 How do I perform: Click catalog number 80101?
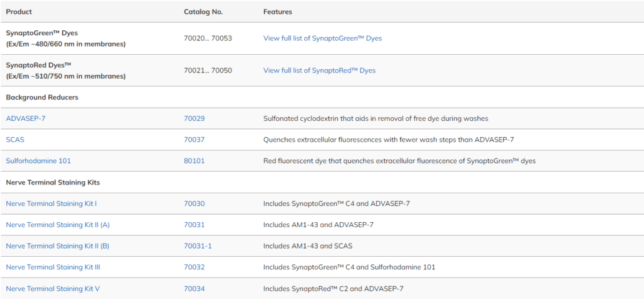pyautogui.click(x=194, y=161)
